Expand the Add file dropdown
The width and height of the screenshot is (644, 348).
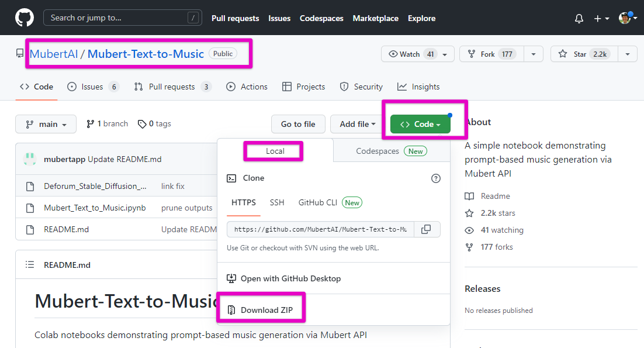pyautogui.click(x=357, y=124)
